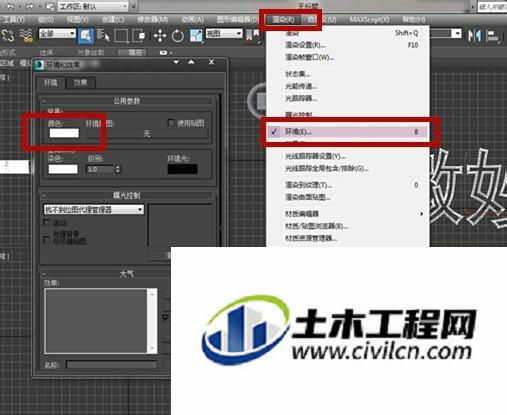
Task: Open the exposure control type dropdown
Action: click(x=94, y=209)
